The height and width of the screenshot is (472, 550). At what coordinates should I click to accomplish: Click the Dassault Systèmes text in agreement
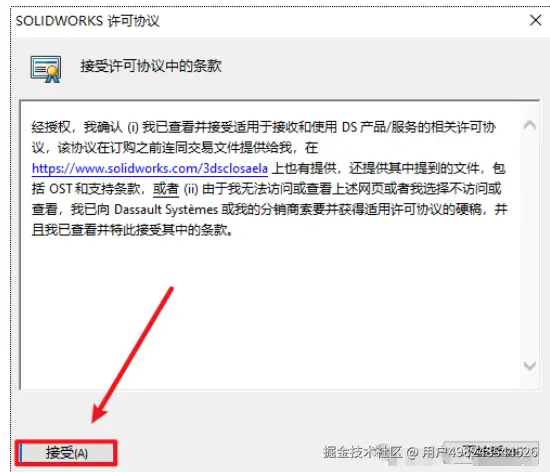166,210
